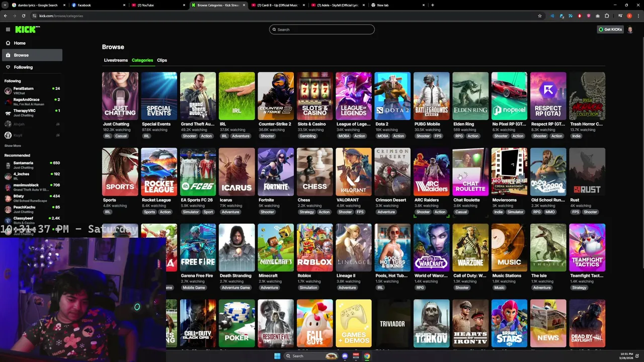The image size is (644, 362).
Task: Select the Categories tab
Action: pyautogui.click(x=142, y=60)
